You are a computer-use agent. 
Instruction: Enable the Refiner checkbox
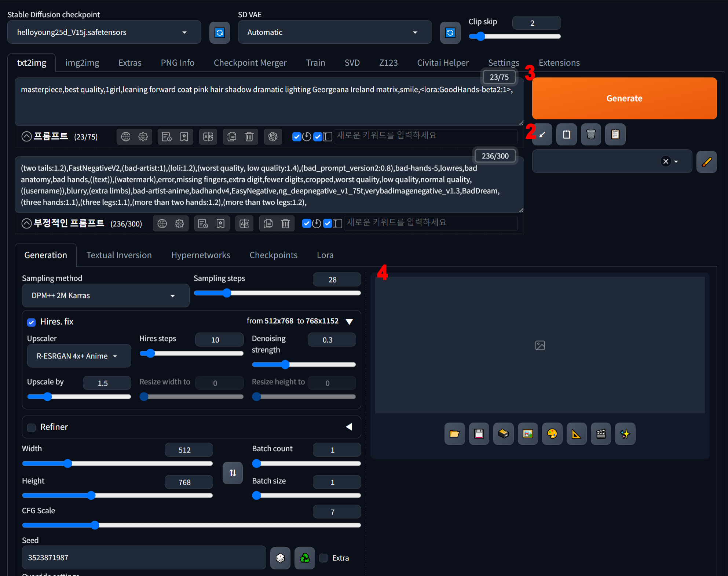click(32, 427)
